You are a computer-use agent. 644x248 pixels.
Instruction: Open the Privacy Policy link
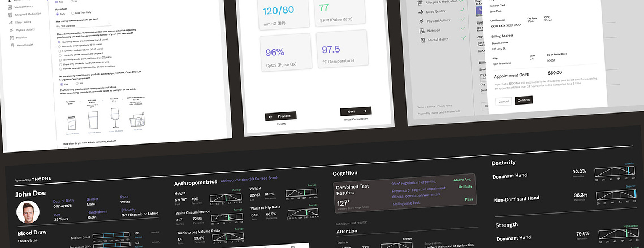coord(444,106)
